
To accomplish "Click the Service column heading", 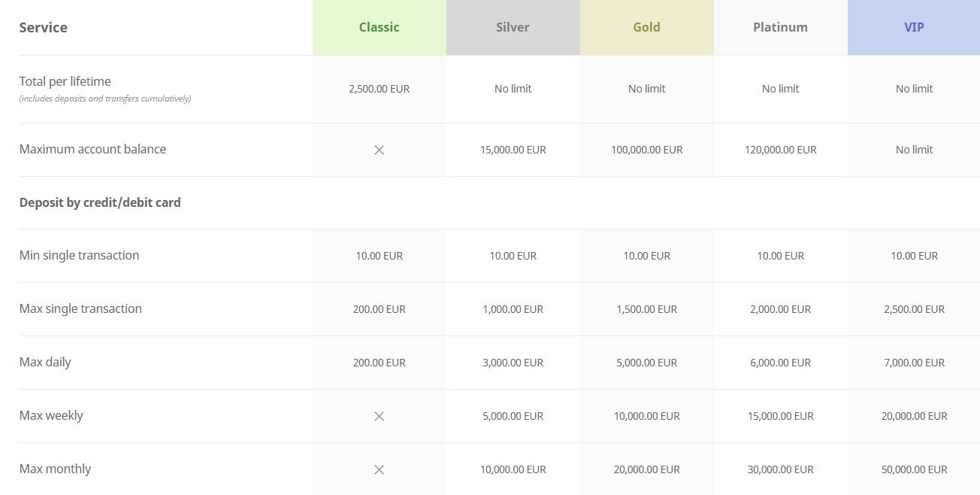I will pos(43,27).
